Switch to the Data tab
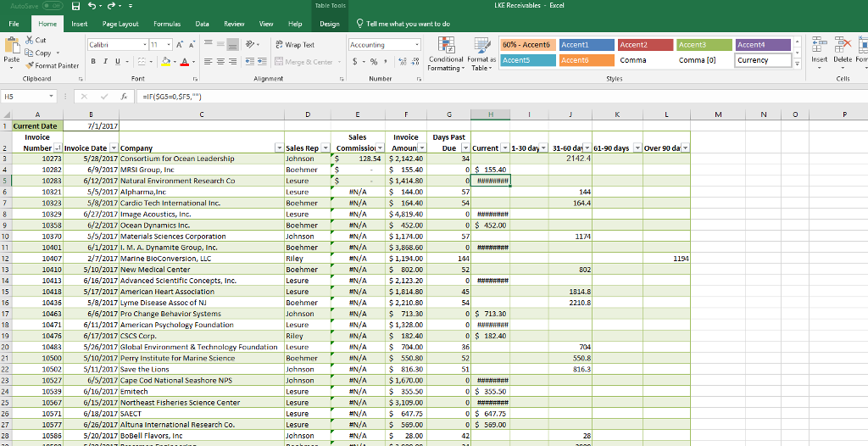 coord(202,24)
